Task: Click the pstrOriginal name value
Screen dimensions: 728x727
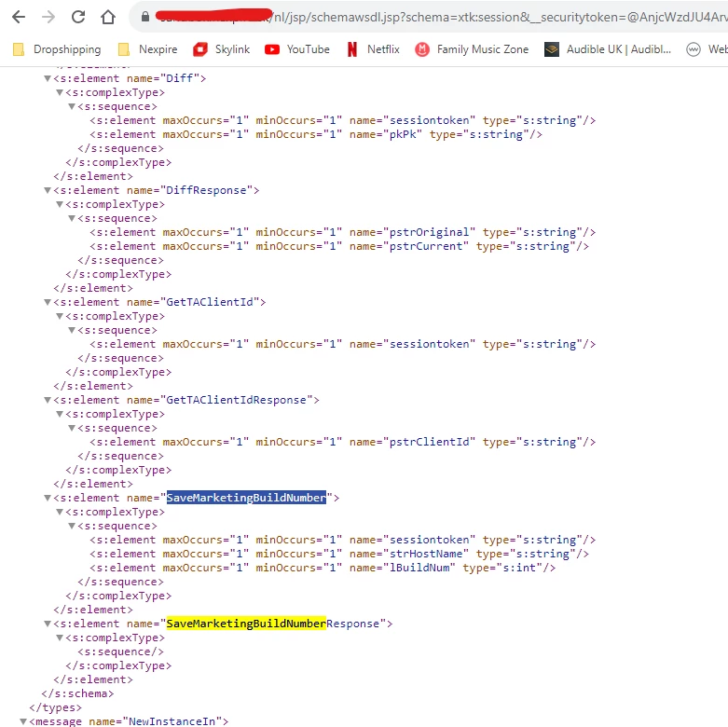Action: [x=429, y=232]
